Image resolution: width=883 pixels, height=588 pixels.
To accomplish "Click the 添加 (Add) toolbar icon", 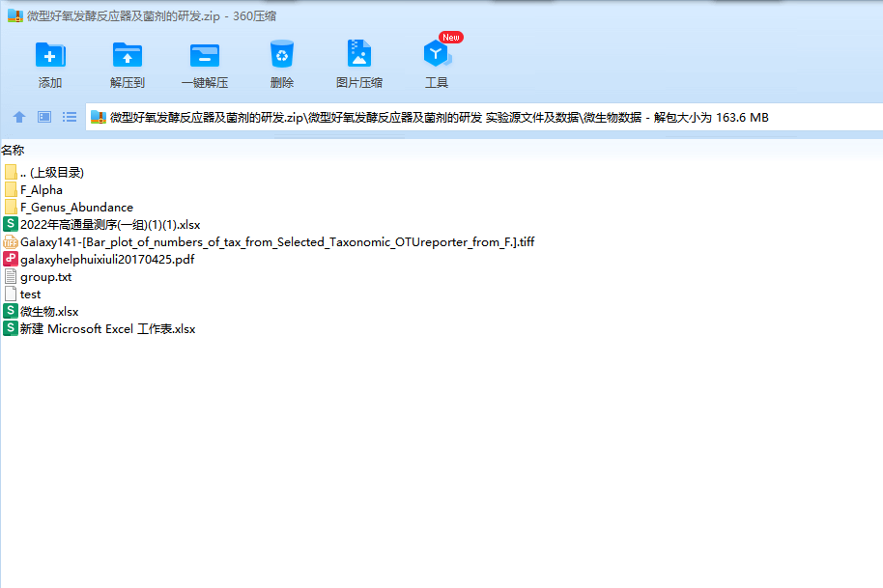I will coord(50,55).
